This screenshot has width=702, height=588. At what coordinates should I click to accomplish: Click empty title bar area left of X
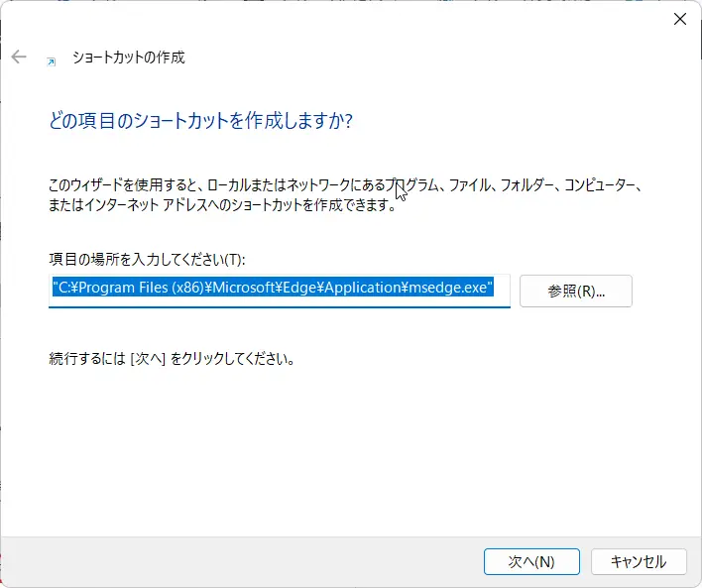pos(397,19)
